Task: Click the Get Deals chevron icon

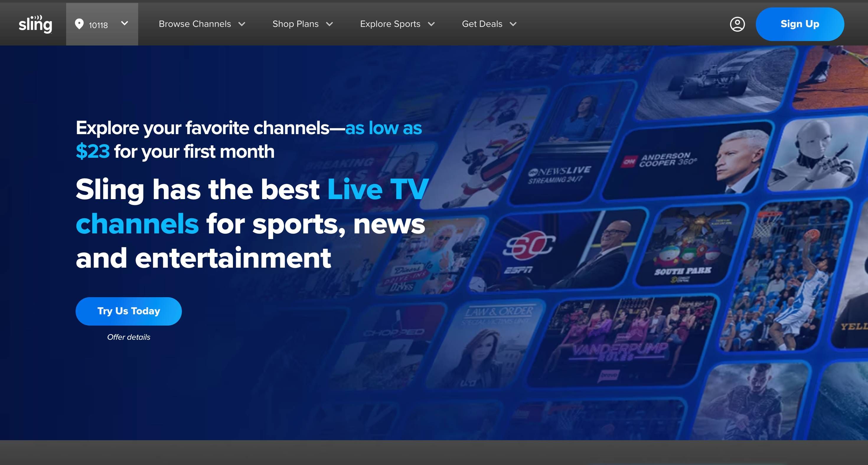Action: click(513, 24)
